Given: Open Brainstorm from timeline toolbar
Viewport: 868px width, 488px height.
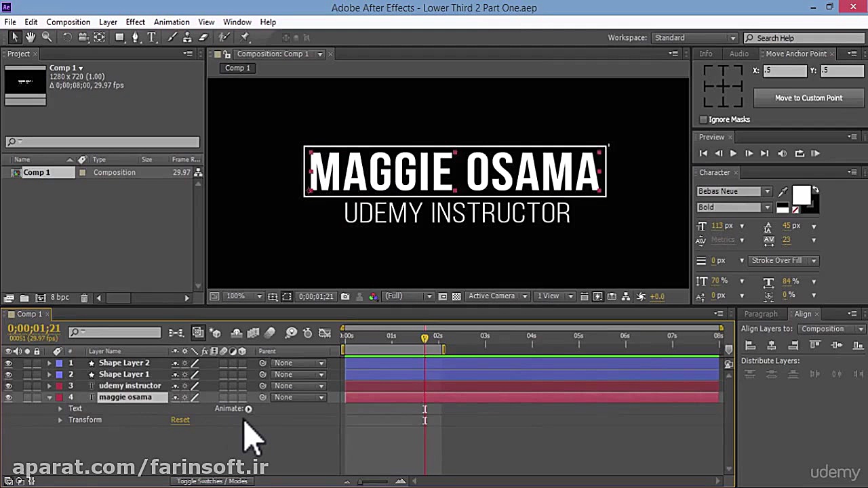Looking at the screenshot, I should coord(291,332).
